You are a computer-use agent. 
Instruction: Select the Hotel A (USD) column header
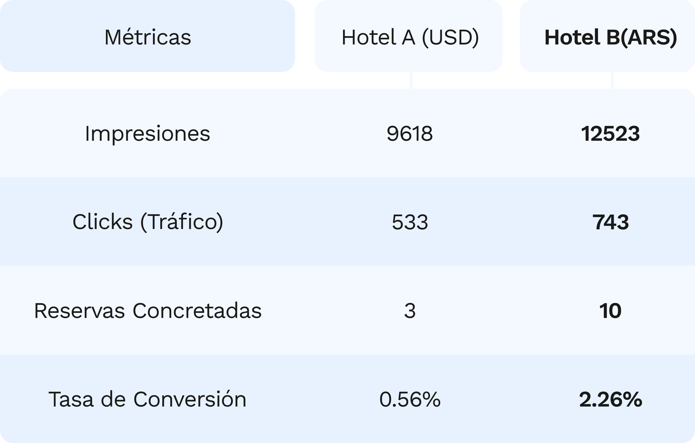point(409,38)
